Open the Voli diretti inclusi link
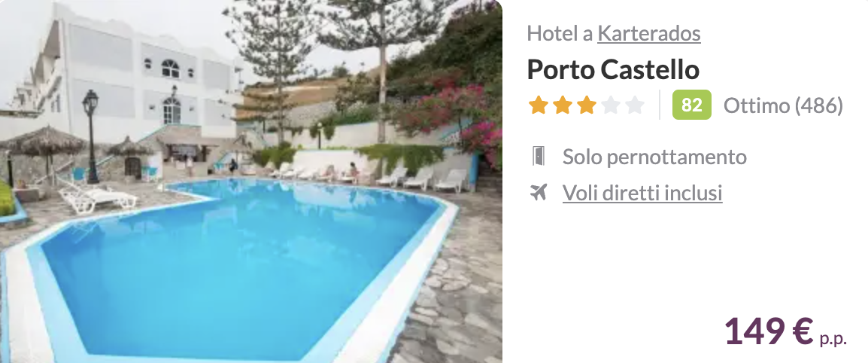 [642, 193]
